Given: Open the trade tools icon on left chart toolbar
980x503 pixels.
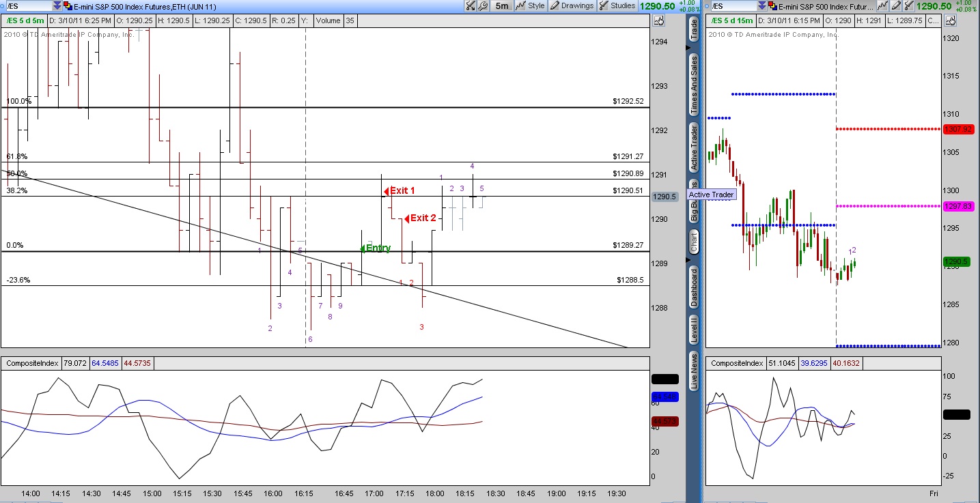Looking at the screenshot, I should [x=471, y=6].
